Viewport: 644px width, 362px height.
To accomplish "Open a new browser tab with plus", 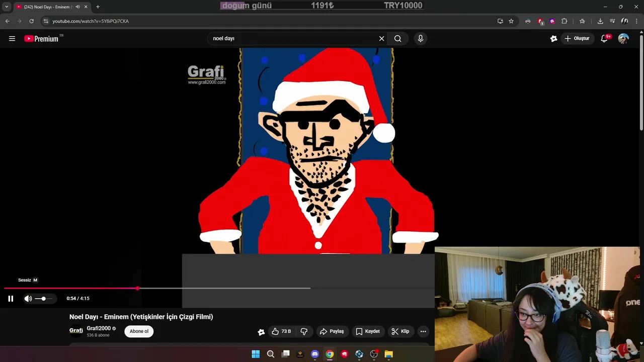I will [x=98, y=7].
